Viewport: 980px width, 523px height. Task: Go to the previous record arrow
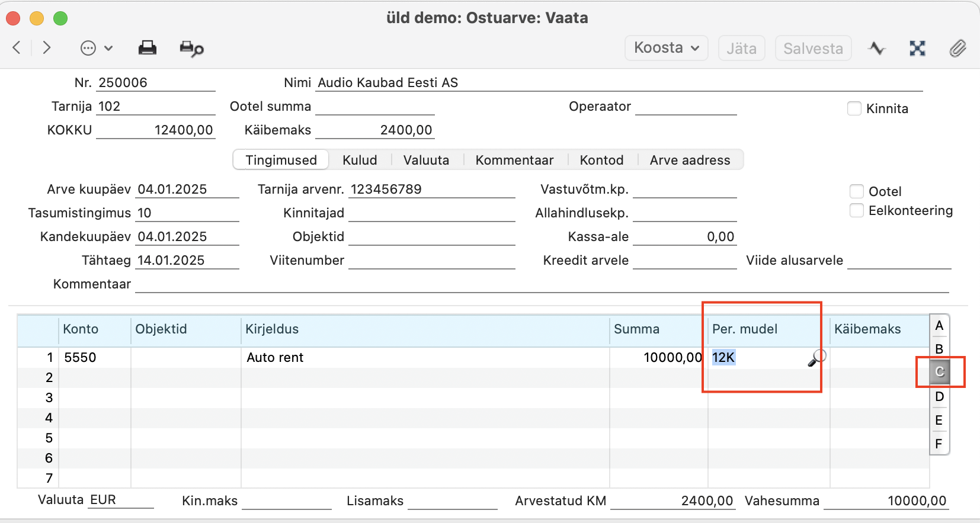click(17, 48)
